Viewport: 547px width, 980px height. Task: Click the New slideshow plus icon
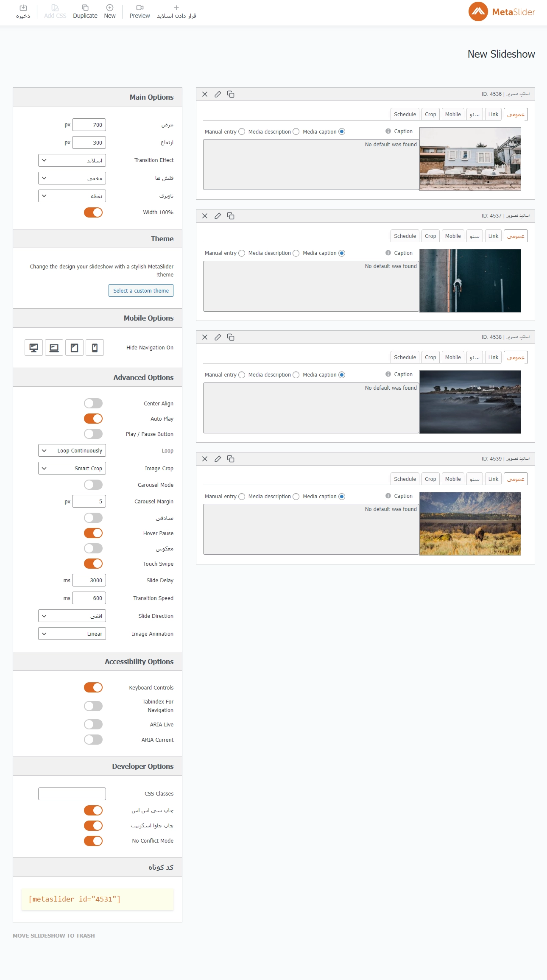click(109, 8)
